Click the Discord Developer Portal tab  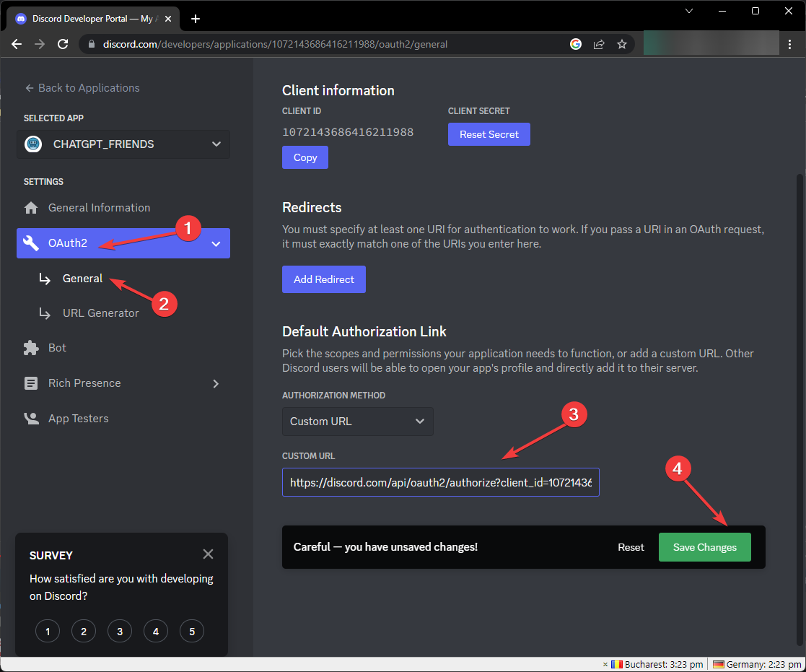tap(92, 19)
